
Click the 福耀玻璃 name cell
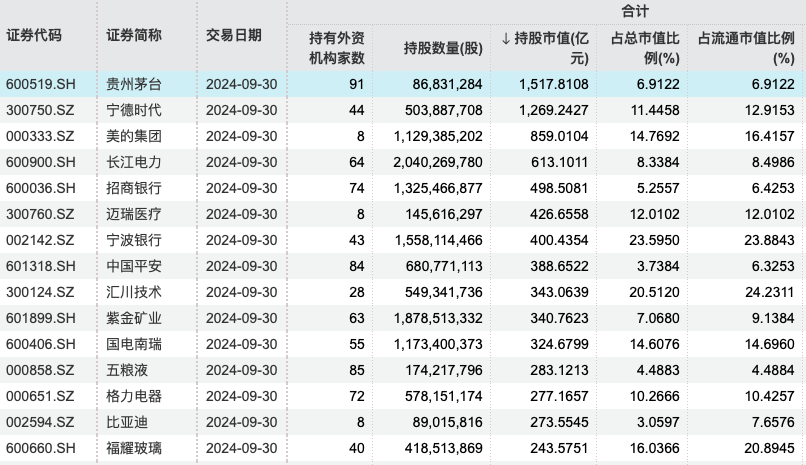[x=134, y=448]
